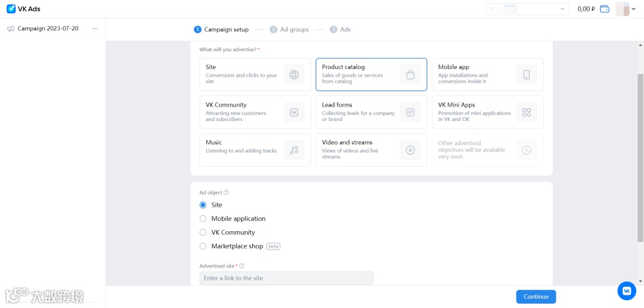Expand the profile avatar menu

coord(626,9)
